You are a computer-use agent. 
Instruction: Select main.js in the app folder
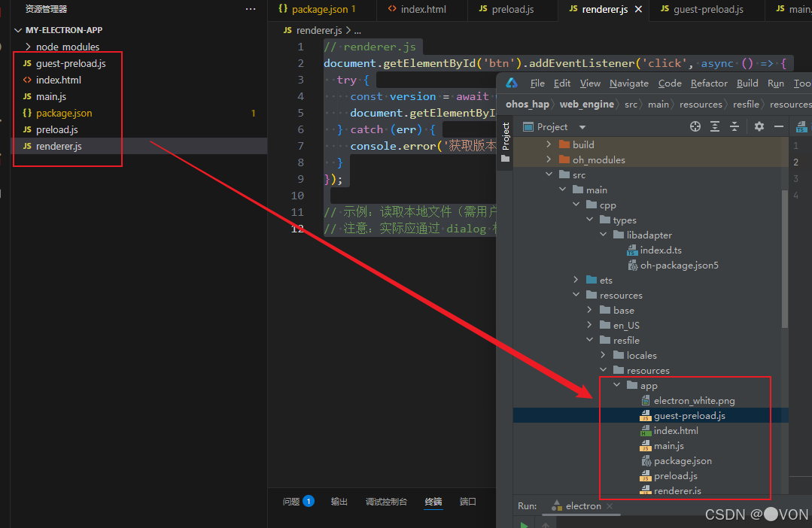point(668,446)
